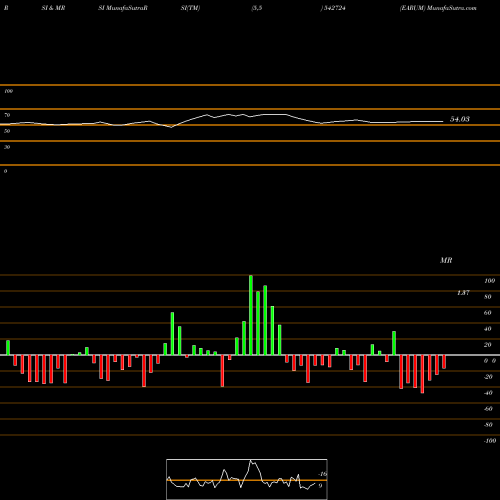Click the MR axis label '80'
The width and height of the screenshot is (500, 500).
487,297
